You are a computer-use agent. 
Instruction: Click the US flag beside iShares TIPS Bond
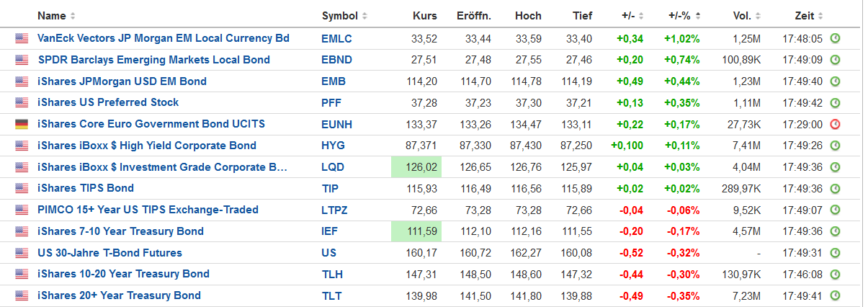click(x=22, y=188)
